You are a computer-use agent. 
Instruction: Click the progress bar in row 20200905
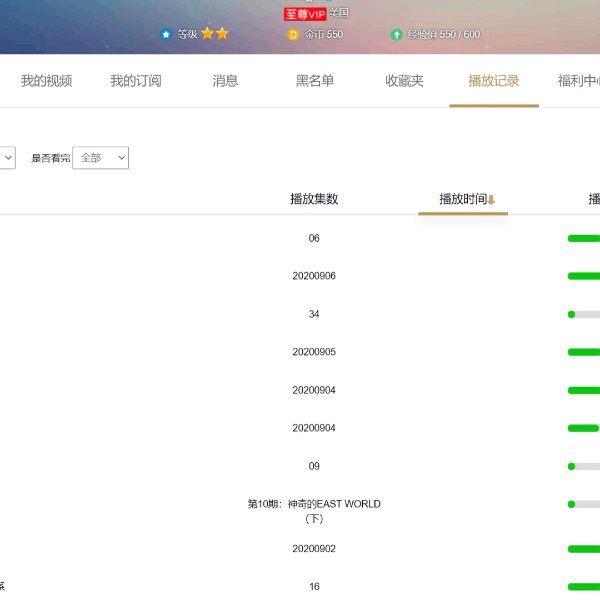click(584, 352)
